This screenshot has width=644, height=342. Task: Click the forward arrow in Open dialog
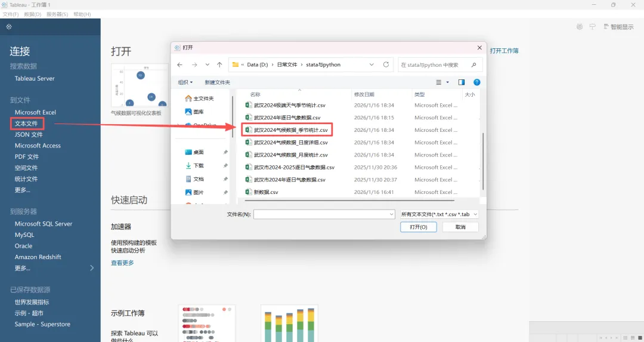point(194,64)
